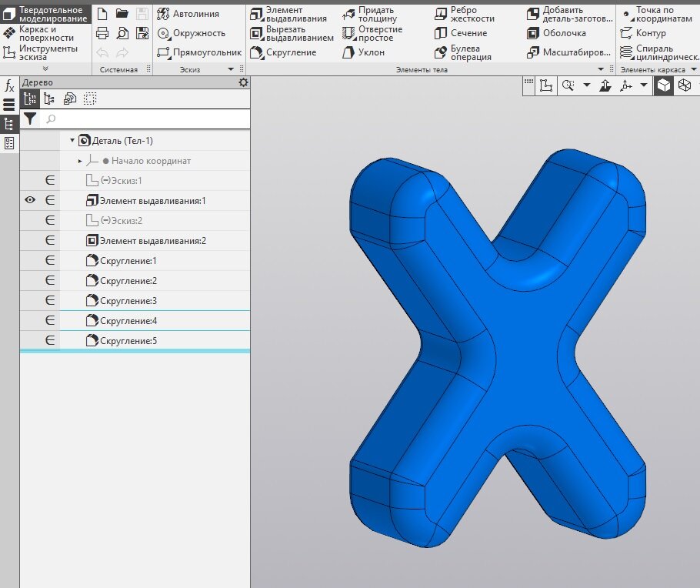Choose Придать толщину command
Screen dimensions: 700x588
click(x=370, y=15)
